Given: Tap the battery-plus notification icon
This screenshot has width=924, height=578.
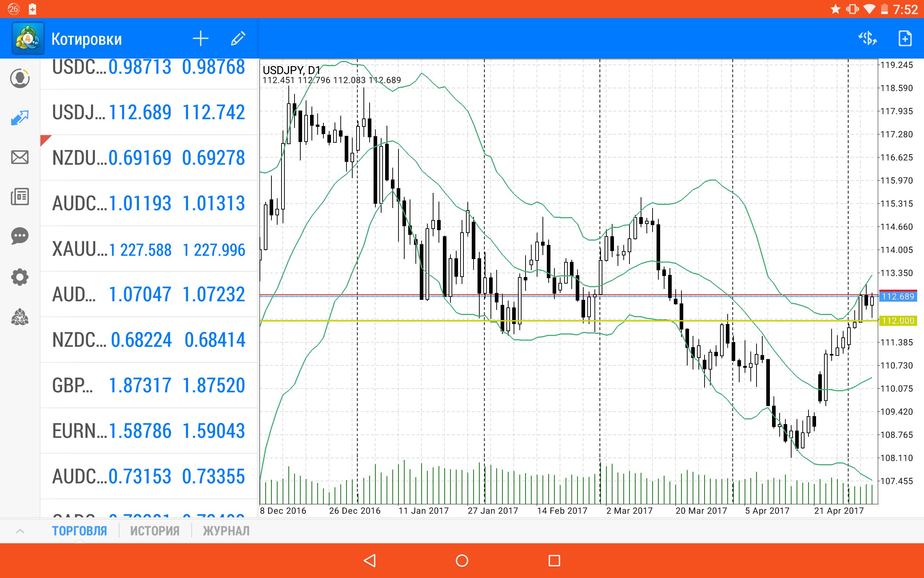Looking at the screenshot, I should [32, 9].
